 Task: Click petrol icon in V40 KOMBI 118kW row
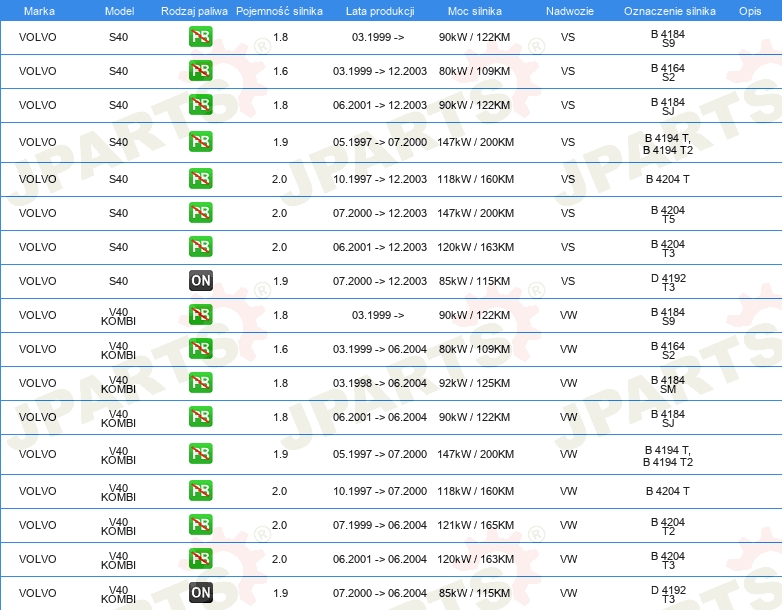tap(200, 490)
